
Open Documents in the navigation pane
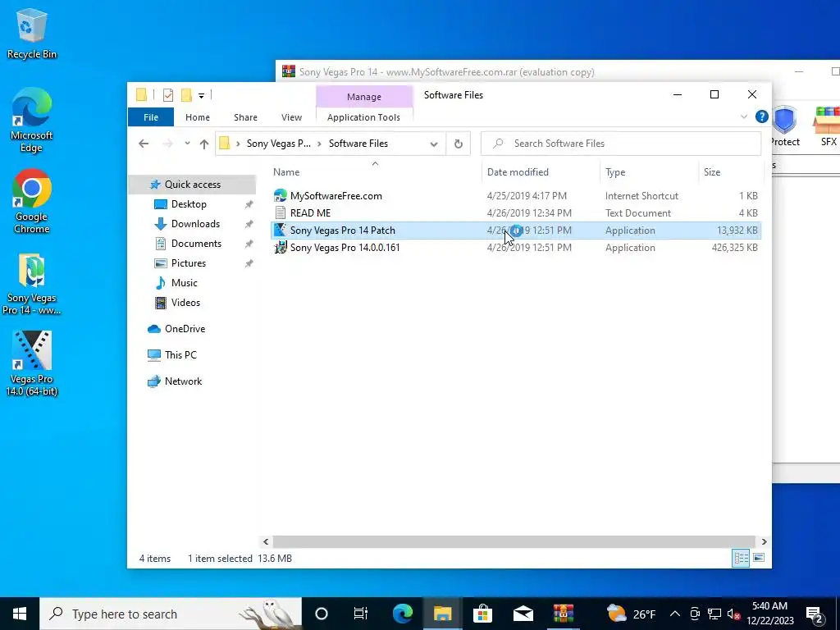[196, 244]
